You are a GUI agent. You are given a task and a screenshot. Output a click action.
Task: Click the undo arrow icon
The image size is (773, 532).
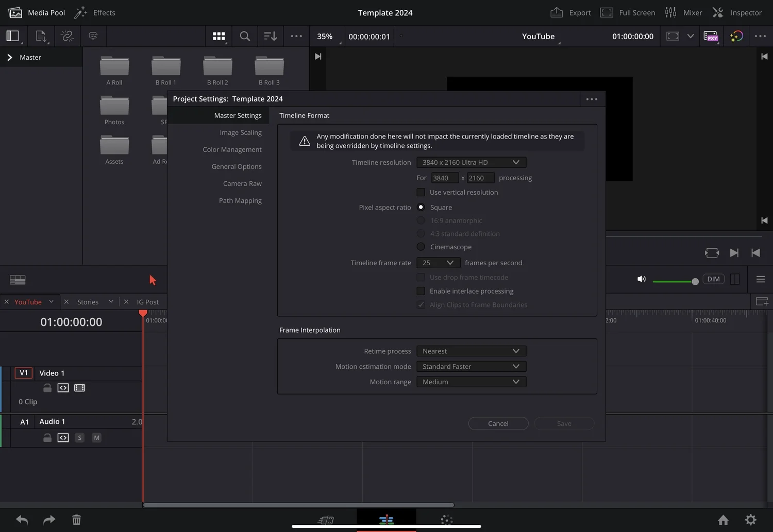(x=21, y=520)
